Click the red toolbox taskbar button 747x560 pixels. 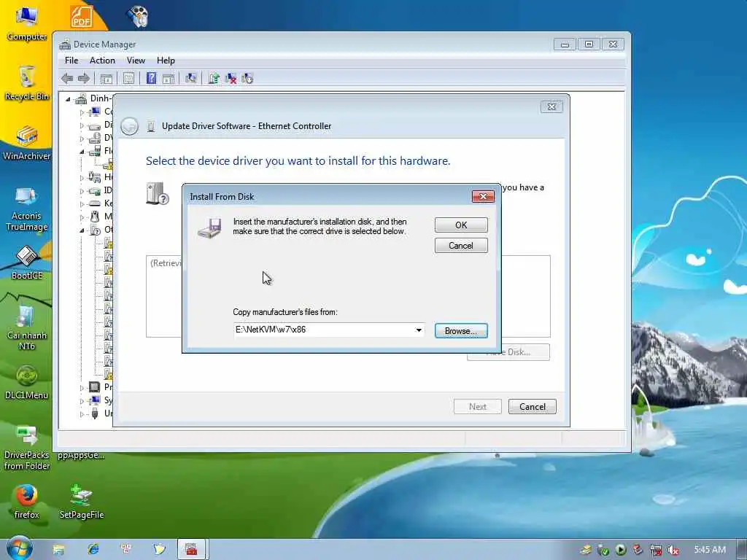tap(192, 550)
